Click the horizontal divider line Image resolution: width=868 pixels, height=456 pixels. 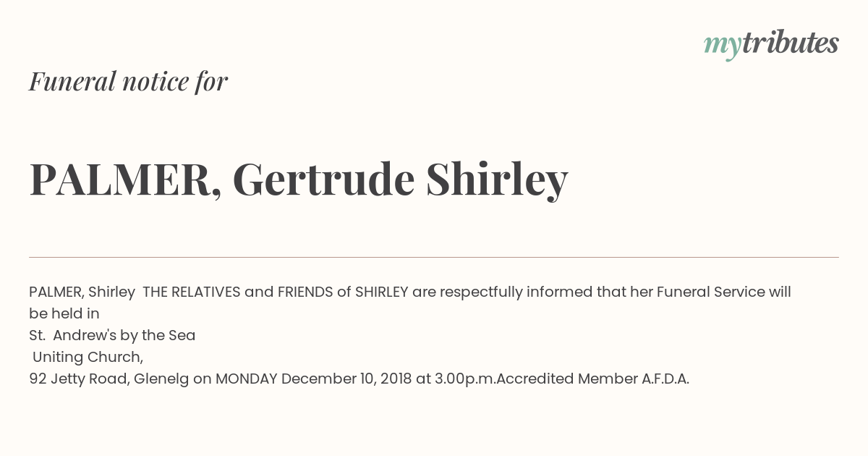(x=434, y=257)
